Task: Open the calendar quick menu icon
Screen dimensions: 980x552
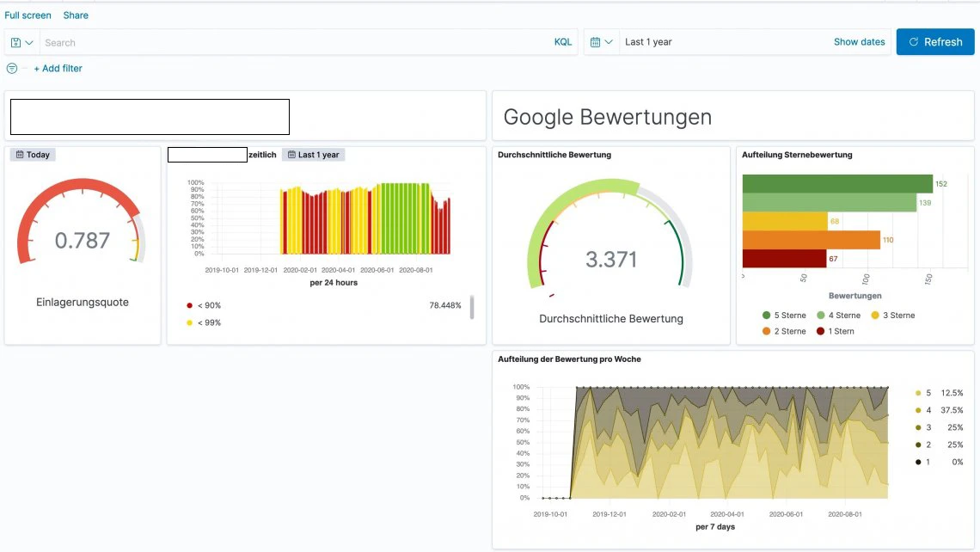Action: 595,42
